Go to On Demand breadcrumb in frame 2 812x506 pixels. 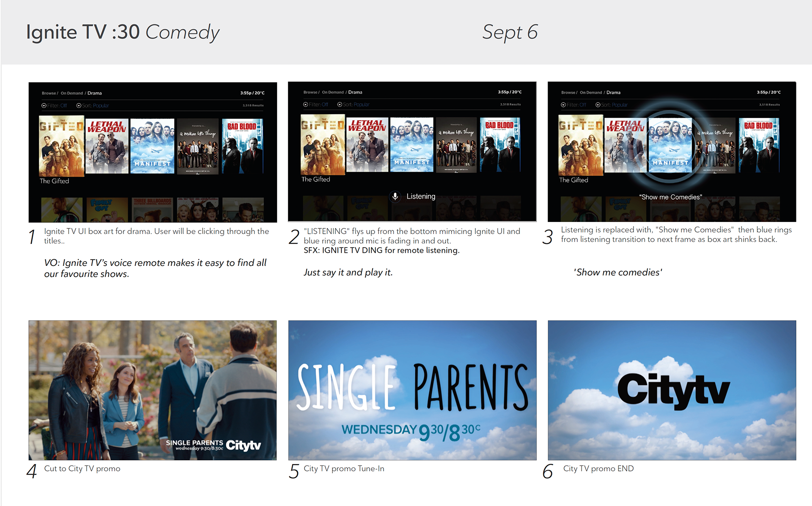333,92
